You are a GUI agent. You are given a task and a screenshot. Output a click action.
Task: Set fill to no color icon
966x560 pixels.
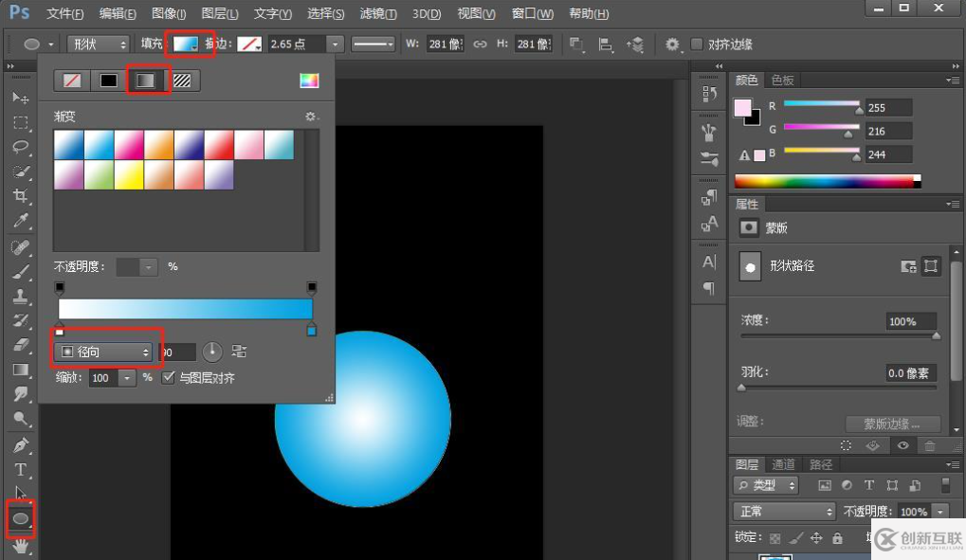(x=72, y=81)
